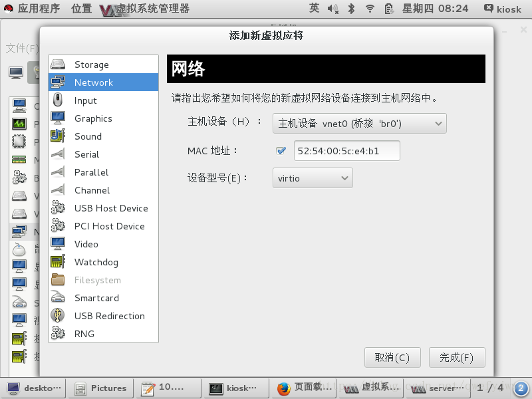
Task: Select Watchdog in hardware type list
Action: 104,261
